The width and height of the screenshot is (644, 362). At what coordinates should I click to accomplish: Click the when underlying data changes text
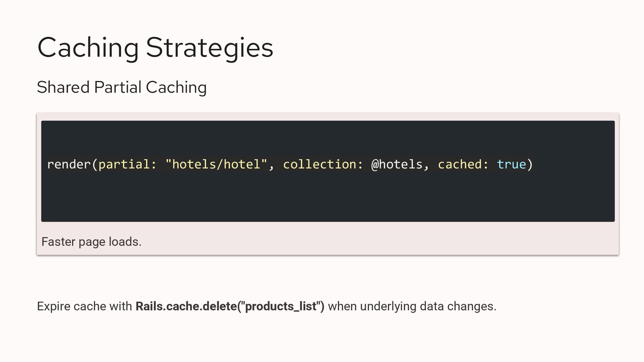(412, 306)
